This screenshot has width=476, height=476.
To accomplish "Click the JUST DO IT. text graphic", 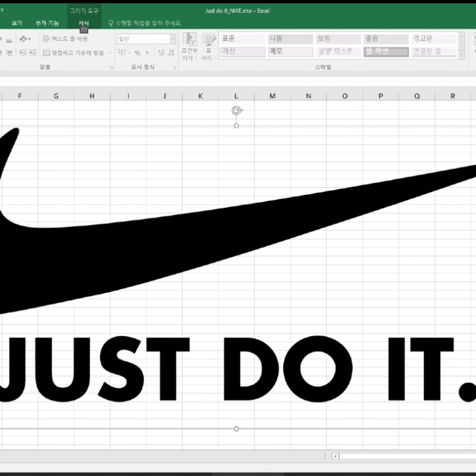I will click(x=238, y=369).
